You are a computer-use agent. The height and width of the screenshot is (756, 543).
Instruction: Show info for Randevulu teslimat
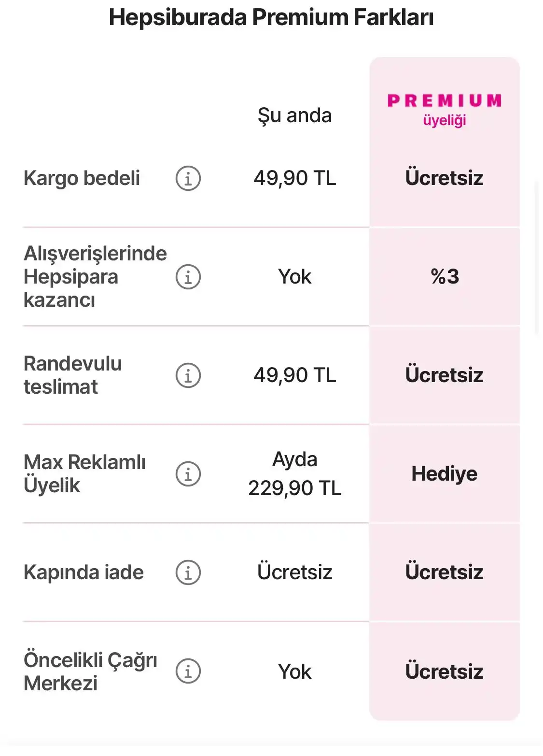click(188, 375)
